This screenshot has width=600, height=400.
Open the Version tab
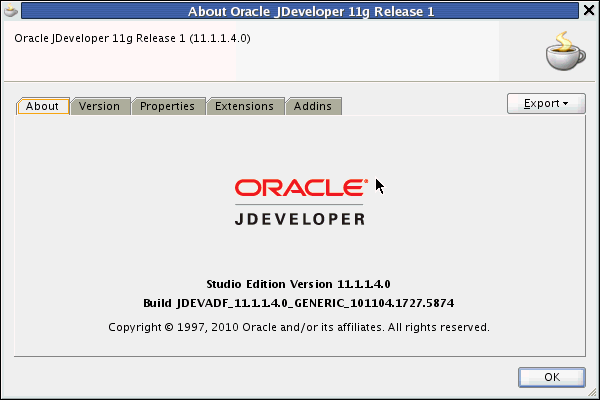pyautogui.click(x=99, y=106)
